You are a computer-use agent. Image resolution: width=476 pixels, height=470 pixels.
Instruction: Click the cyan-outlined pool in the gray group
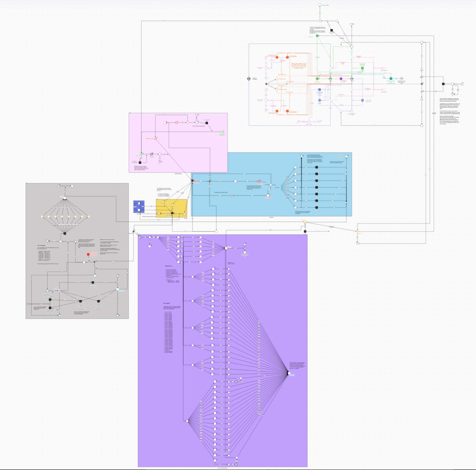click(117, 289)
